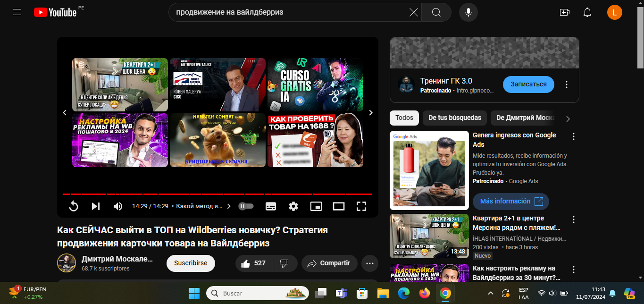Screen dimensions: 644x304
Task: Dislike the video
Action: coord(284,263)
